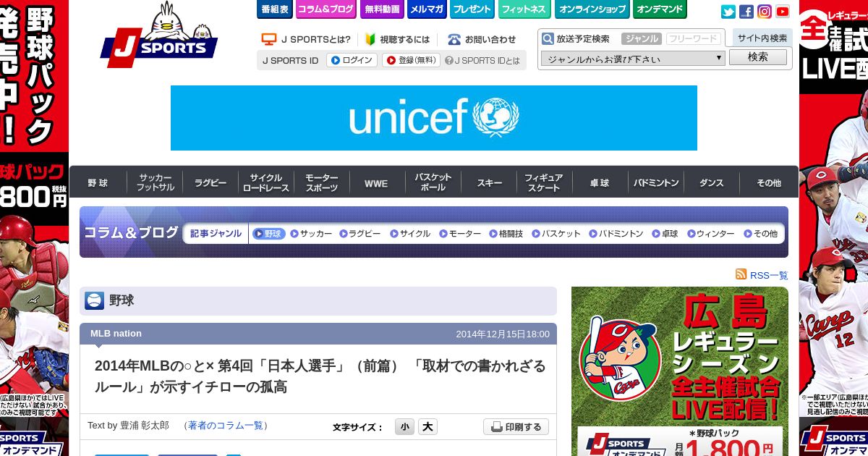The height and width of the screenshot is (456, 868).
Task: Click the telephone icon by お問い合わせ
Action: (x=454, y=39)
